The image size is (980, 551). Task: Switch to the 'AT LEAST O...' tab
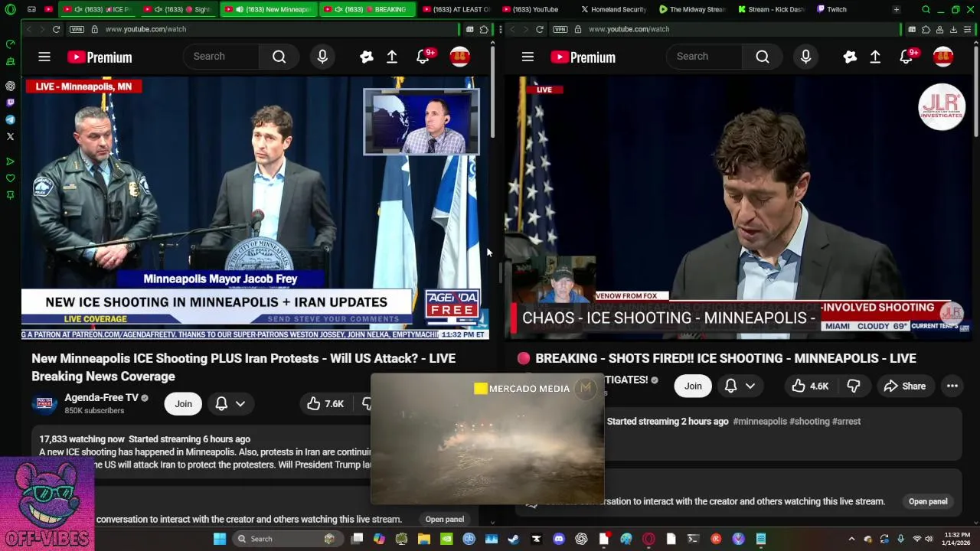(x=457, y=9)
